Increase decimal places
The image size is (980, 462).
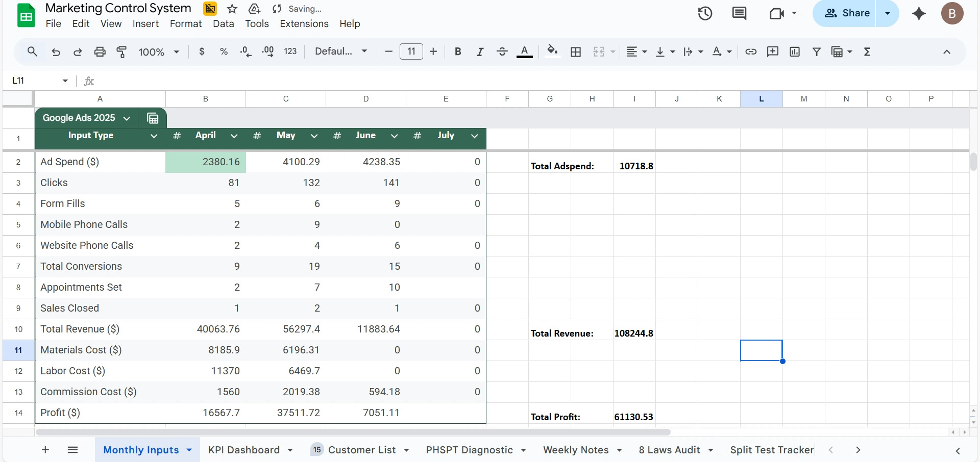[268, 52]
